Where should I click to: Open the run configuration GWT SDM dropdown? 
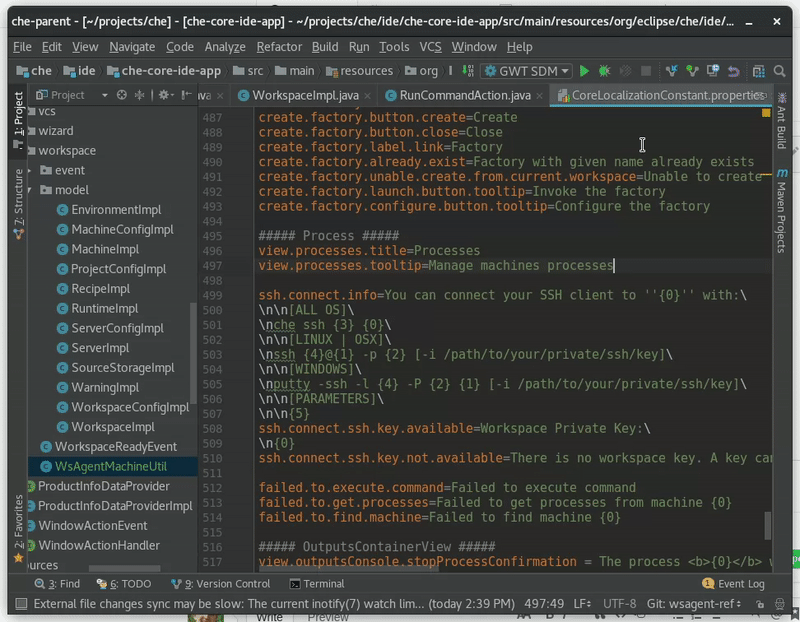[527, 71]
